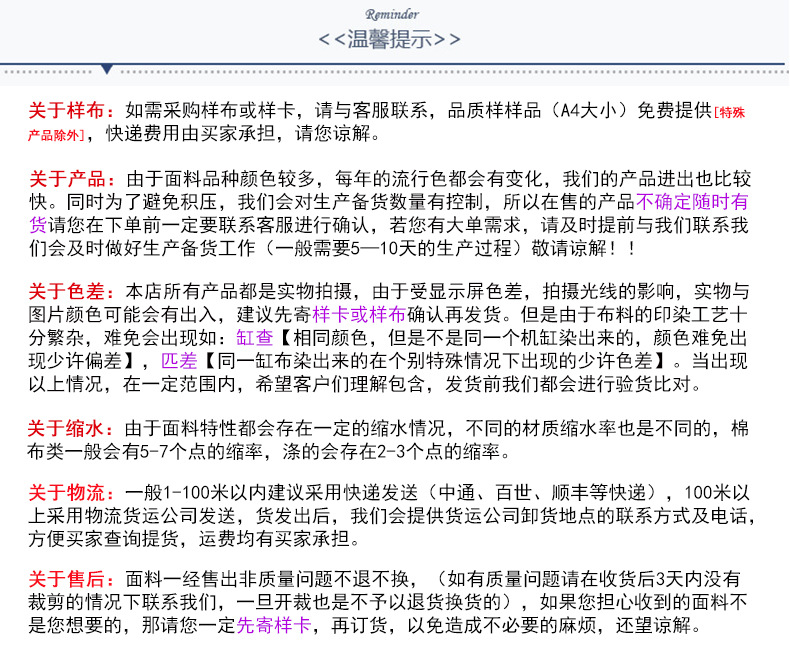
Task: Click the phrase 快递费用由买家承担
Action: 190,134
